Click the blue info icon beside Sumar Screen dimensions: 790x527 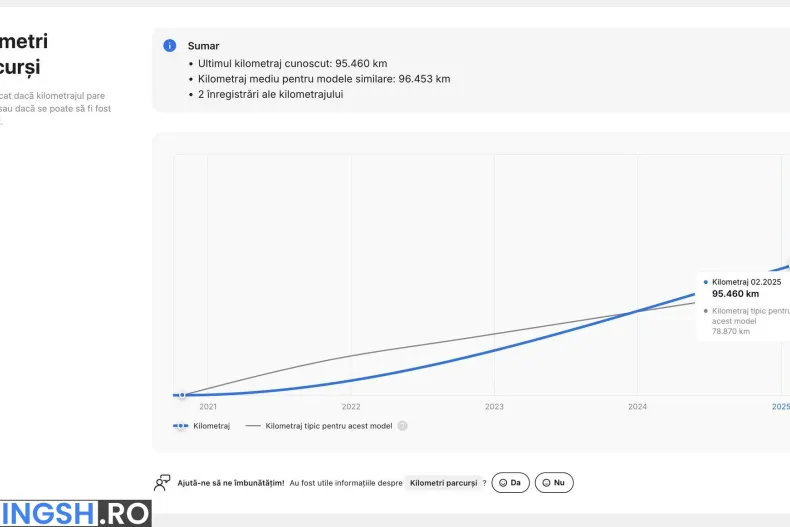click(x=170, y=46)
